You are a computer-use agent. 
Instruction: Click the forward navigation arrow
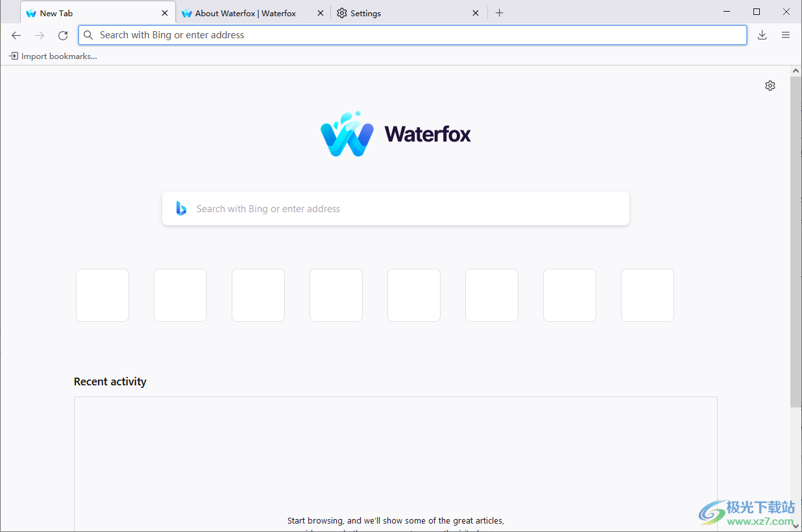click(x=40, y=35)
